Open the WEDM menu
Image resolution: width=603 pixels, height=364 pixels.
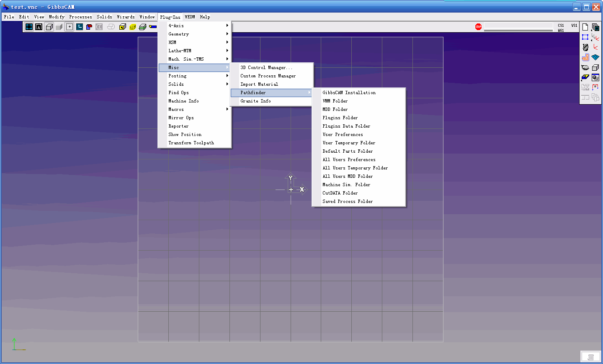point(190,17)
